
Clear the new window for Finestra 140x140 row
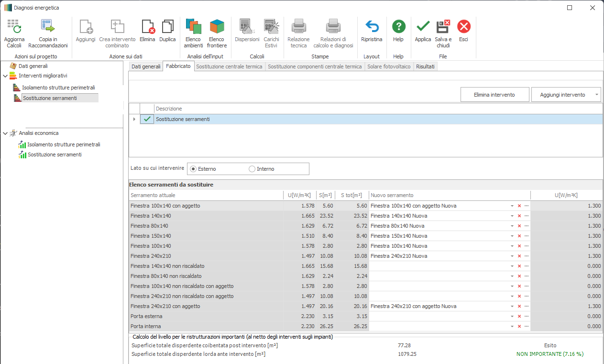(x=519, y=216)
